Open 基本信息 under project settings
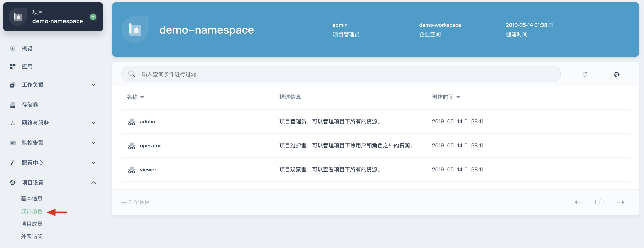The height and width of the screenshot is (248, 644). click(x=32, y=198)
